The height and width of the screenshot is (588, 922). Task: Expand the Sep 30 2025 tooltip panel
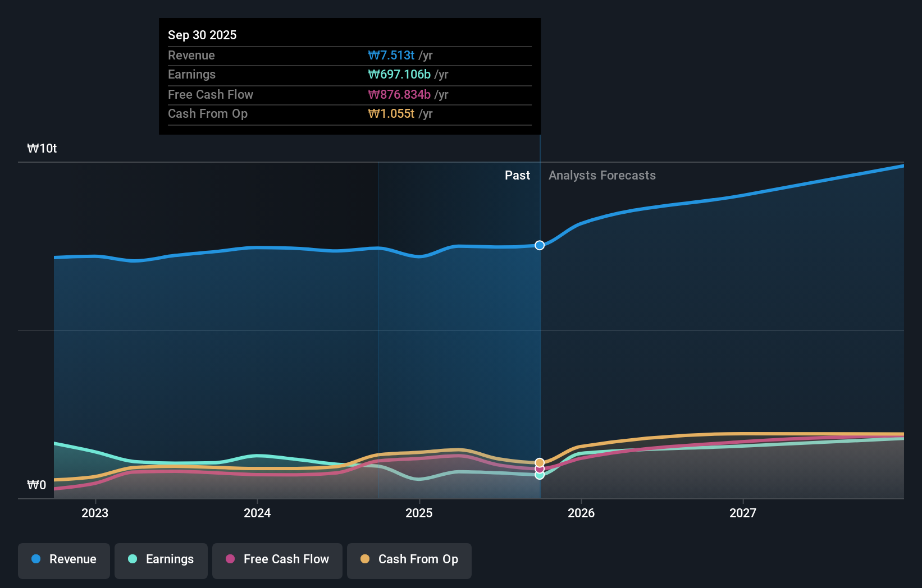(349, 76)
